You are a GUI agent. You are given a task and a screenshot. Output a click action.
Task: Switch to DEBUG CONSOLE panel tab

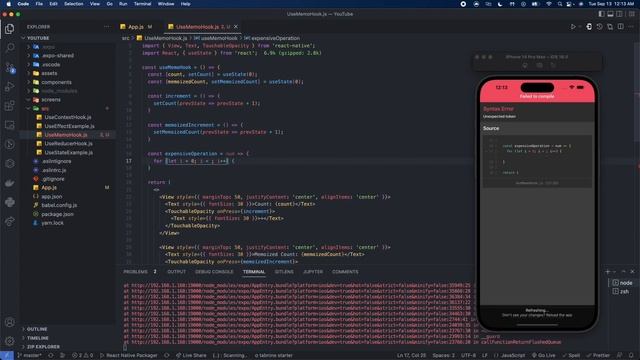[x=214, y=272]
